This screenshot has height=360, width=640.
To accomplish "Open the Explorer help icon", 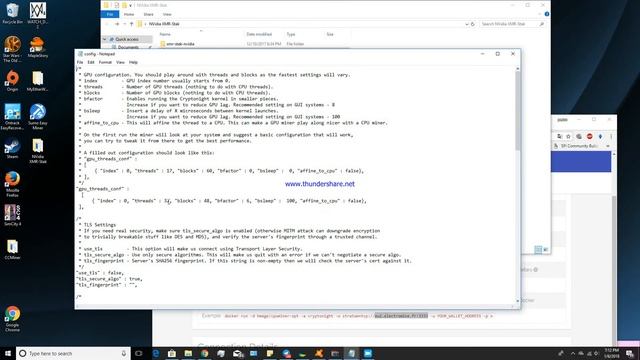I will pos(547,14).
